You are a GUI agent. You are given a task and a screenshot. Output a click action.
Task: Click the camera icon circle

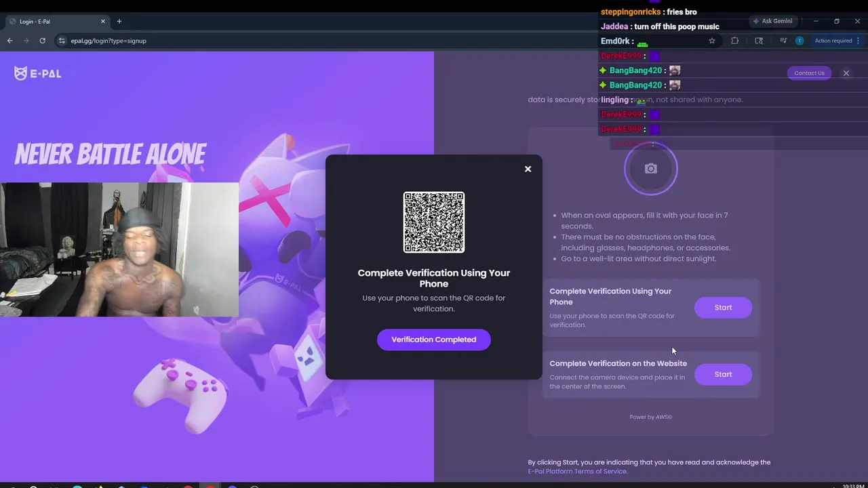pyautogui.click(x=651, y=169)
